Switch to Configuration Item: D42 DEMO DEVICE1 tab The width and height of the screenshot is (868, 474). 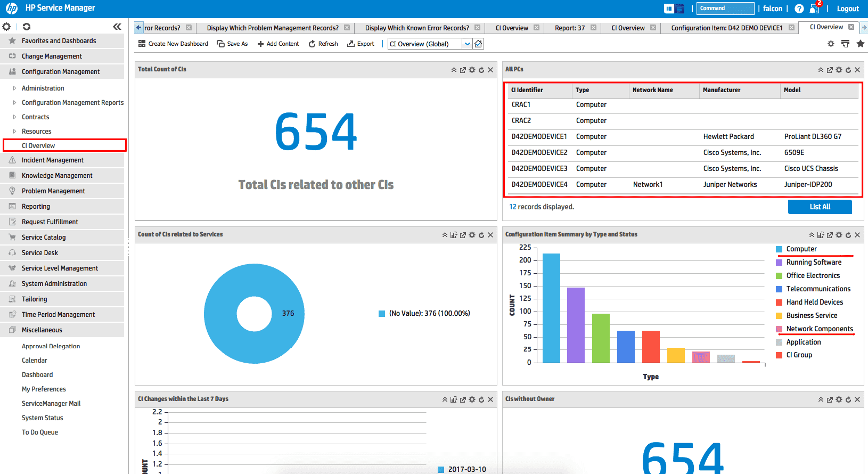[x=727, y=28]
